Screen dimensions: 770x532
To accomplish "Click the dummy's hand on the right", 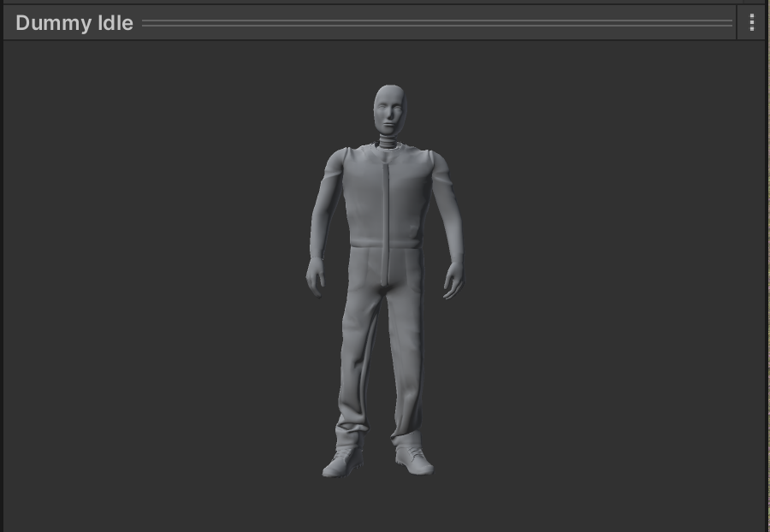I will pyautogui.click(x=453, y=280).
